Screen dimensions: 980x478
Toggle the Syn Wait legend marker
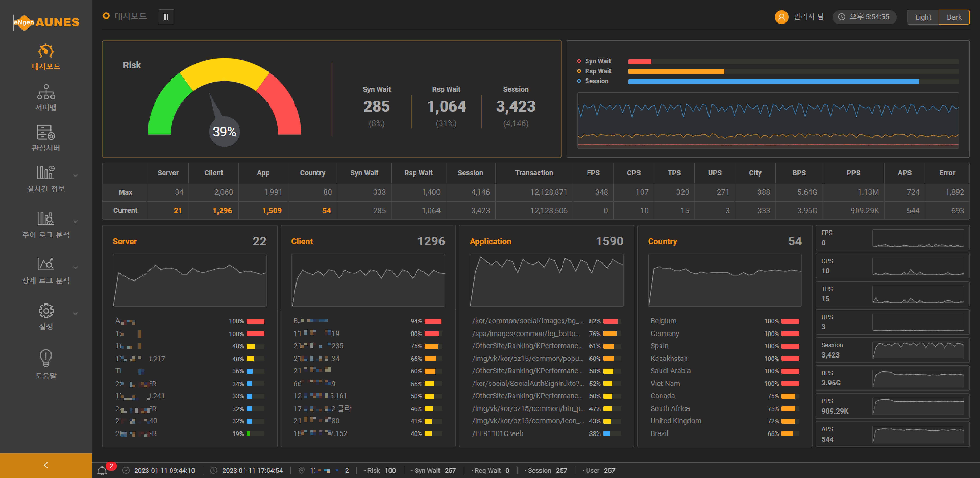coord(579,61)
